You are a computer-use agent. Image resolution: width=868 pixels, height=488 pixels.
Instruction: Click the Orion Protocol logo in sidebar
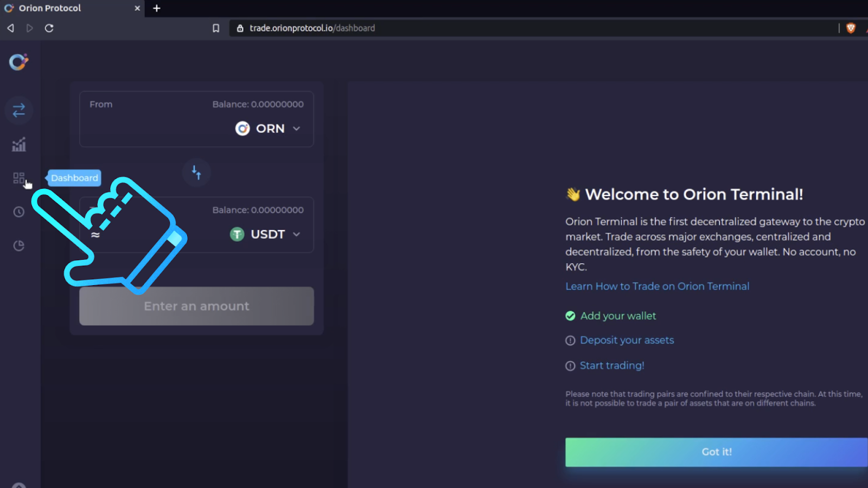point(18,62)
